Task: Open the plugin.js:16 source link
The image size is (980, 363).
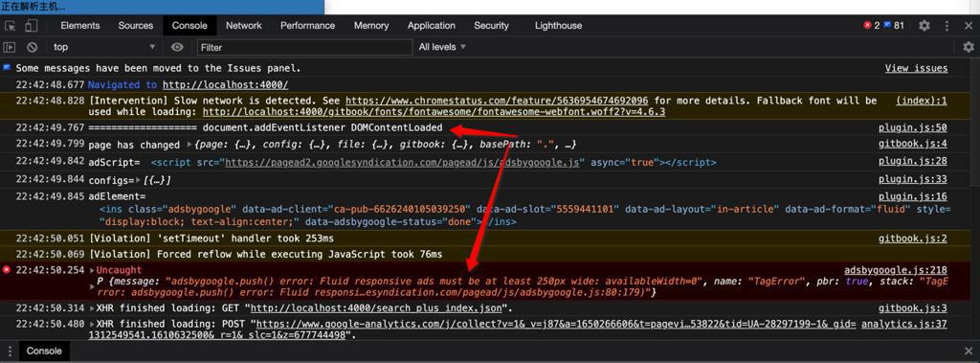Action: point(912,197)
